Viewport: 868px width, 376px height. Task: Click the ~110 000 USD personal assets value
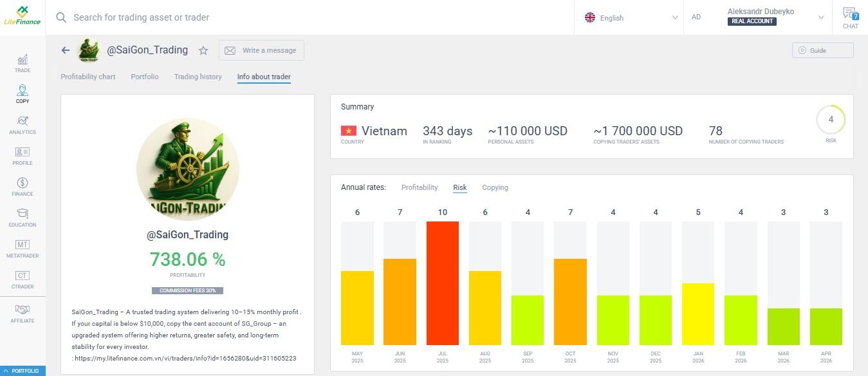(528, 131)
